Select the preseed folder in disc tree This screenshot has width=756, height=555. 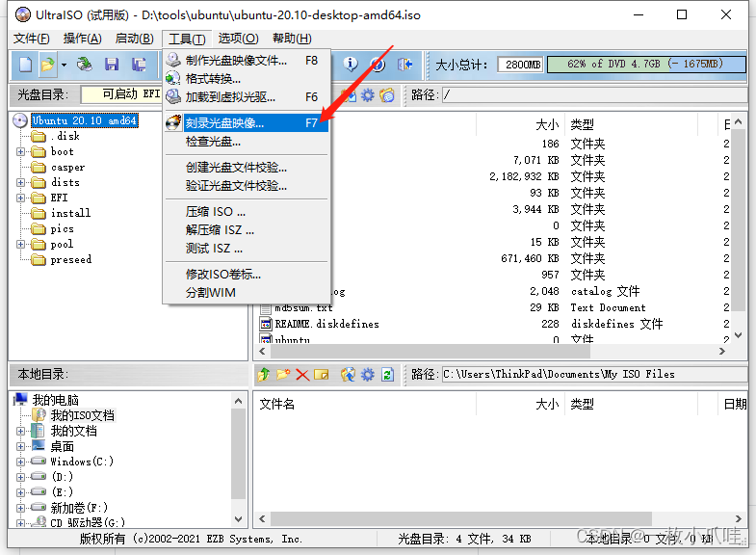point(71,260)
